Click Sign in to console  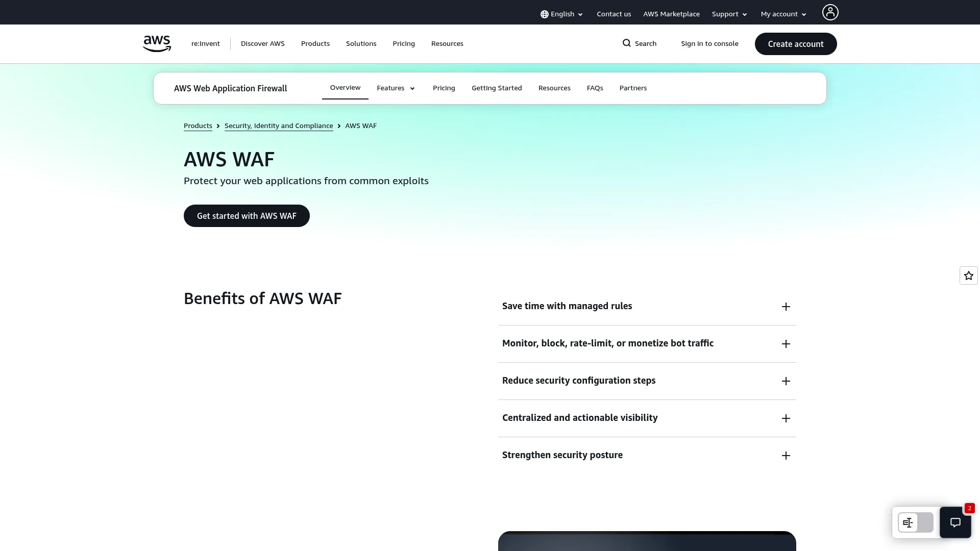coord(709,44)
